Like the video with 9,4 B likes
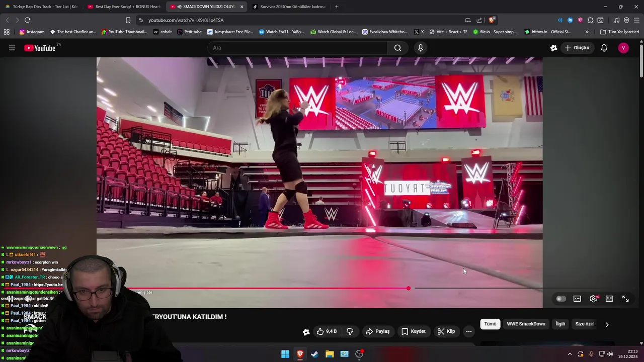This screenshot has height=362, width=644. click(326, 331)
